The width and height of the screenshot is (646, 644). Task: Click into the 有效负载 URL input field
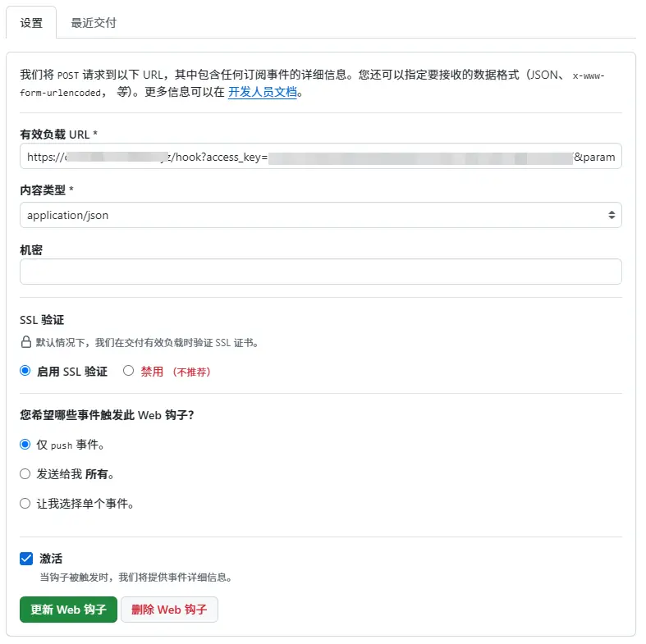point(320,157)
